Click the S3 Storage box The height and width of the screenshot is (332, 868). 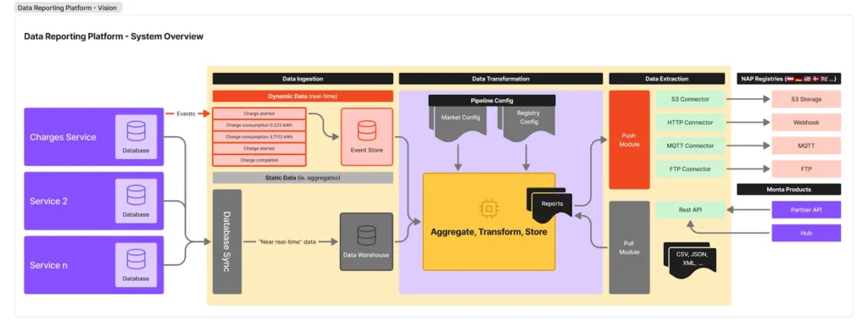[x=806, y=99]
